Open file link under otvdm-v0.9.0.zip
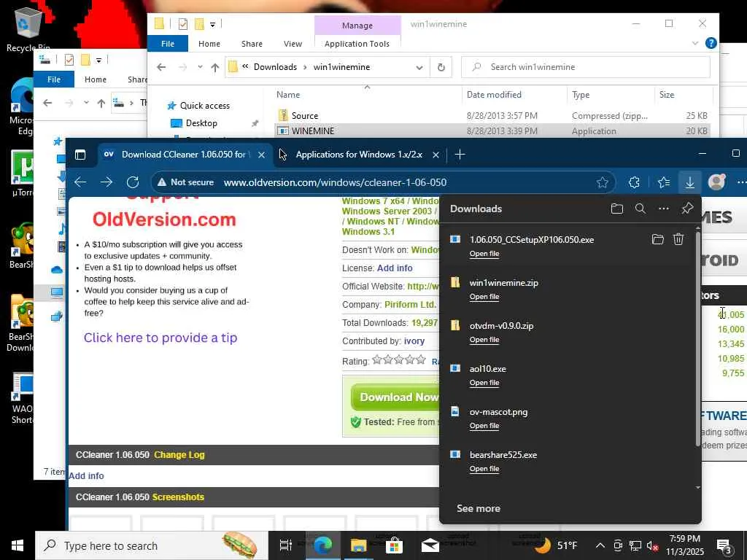 coord(484,340)
